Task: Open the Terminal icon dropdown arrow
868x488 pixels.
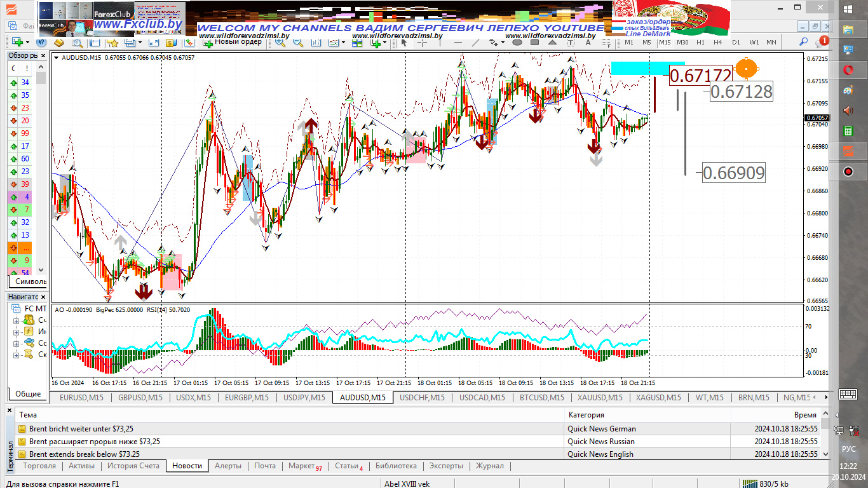Action: coord(140,43)
